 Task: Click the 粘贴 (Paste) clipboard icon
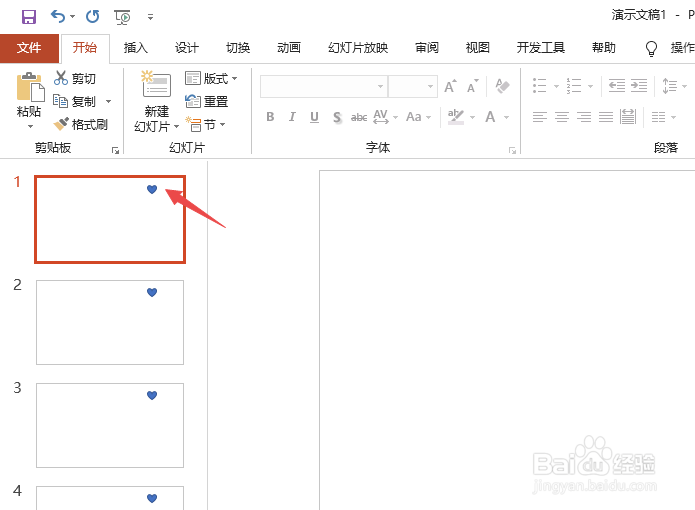click(x=30, y=87)
